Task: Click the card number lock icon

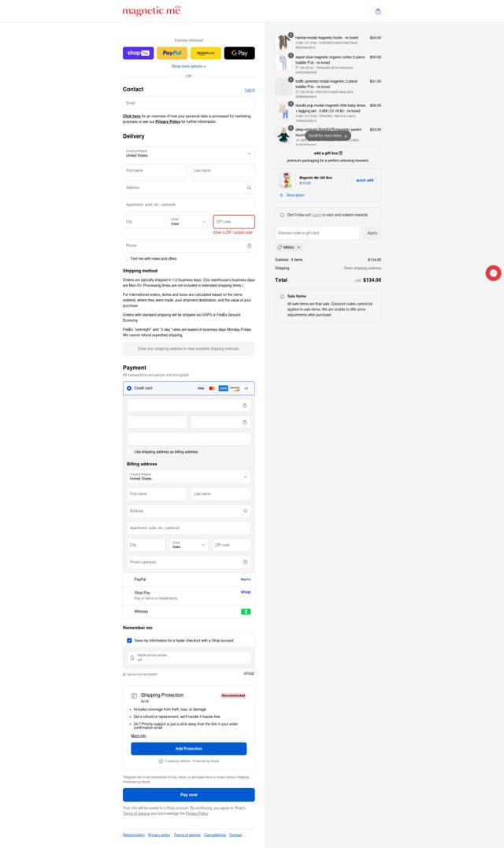Action: [x=244, y=405]
